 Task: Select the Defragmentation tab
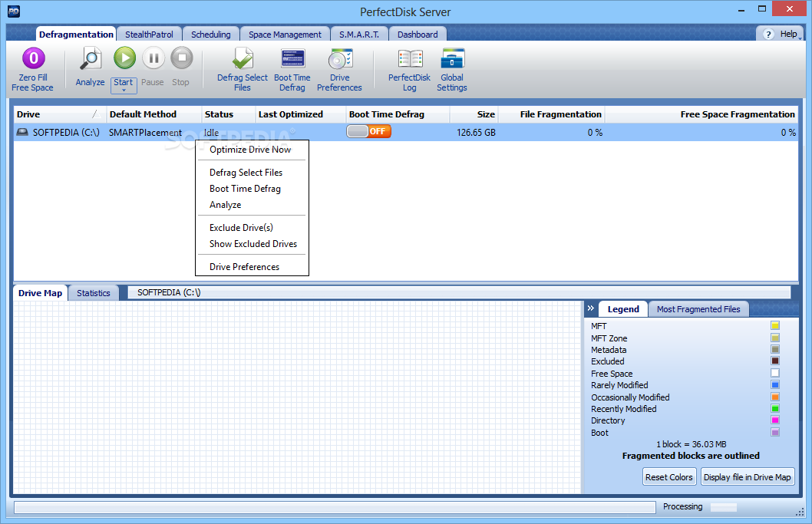pos(76,35)
